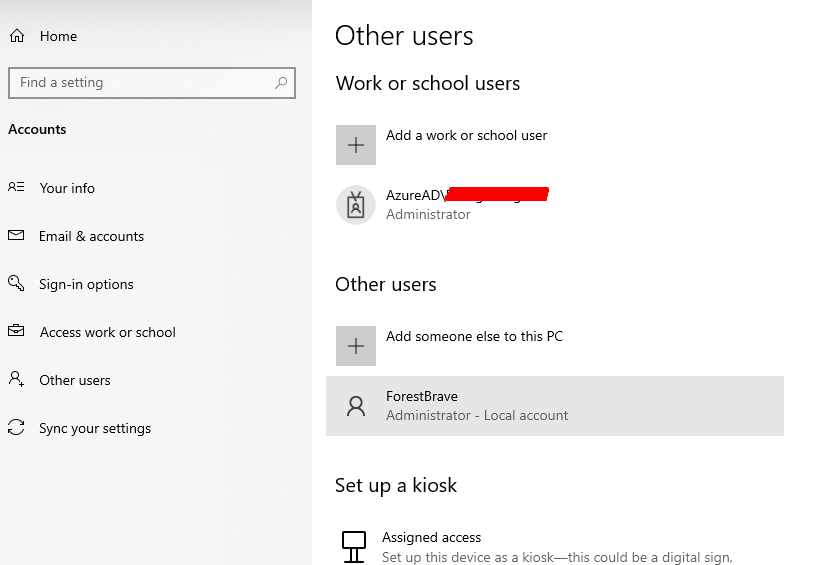Open Sync your settings section
Viewport: 834px width, 565px height.
[x=95, y=428]
